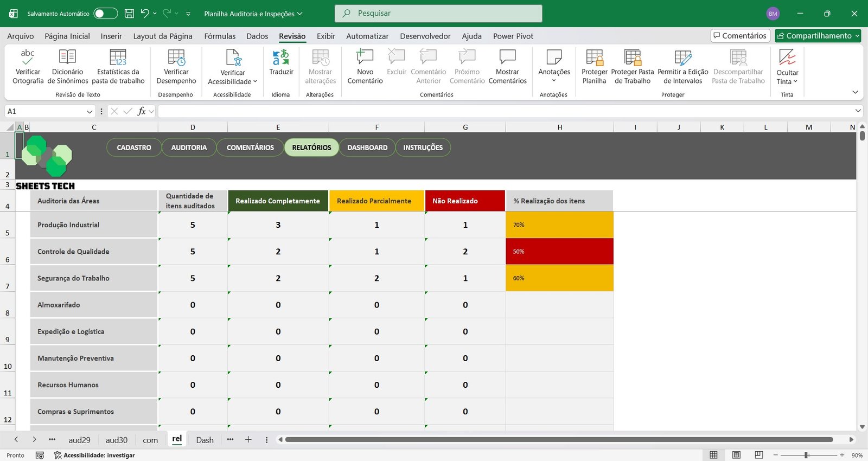Switch to aud30 sheet tab
This screenshot has width=868, height=461.
click(x=117, y=440)
